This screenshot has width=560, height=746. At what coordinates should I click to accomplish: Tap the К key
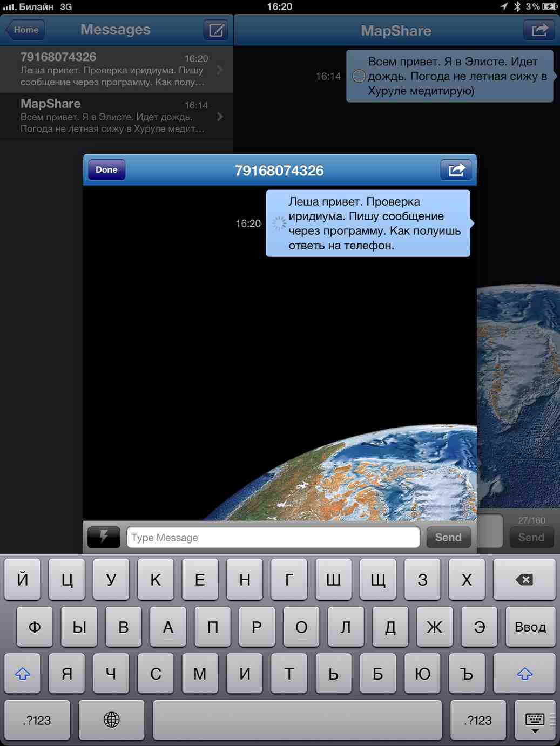[x=156, y=580]
